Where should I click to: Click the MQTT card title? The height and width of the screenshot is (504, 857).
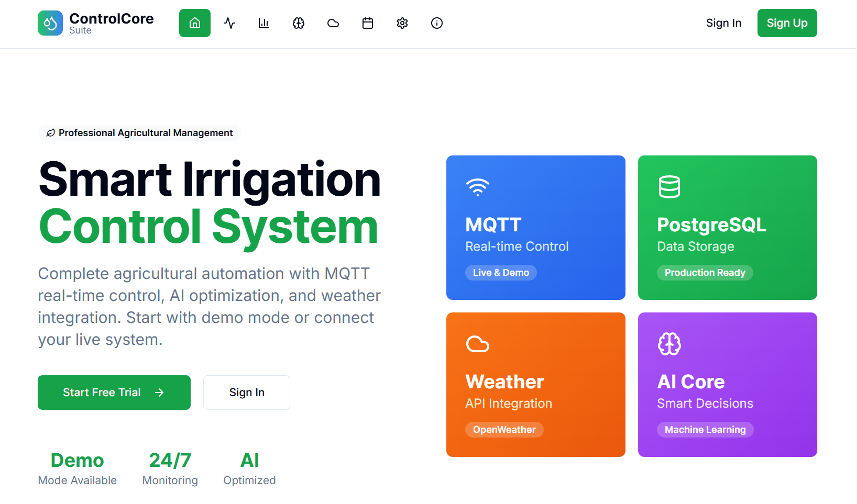click(493, 225)
